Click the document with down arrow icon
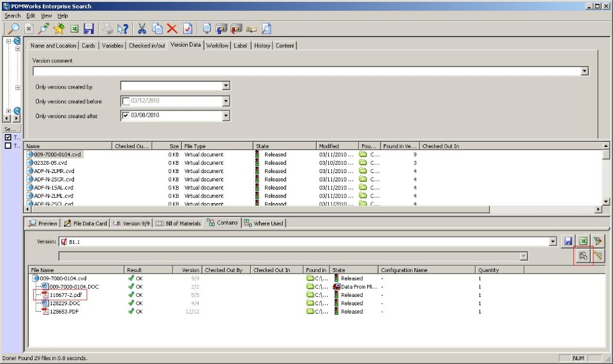Image resolution: width=613 pixels, height=364 pixels. (x=207, y=29)
